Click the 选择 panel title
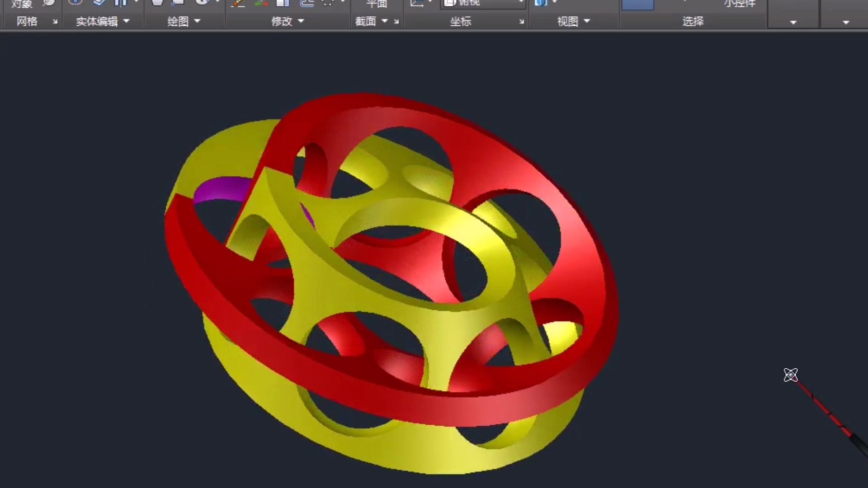The height and width of the screenshot is (488, 868). point(693,21)
